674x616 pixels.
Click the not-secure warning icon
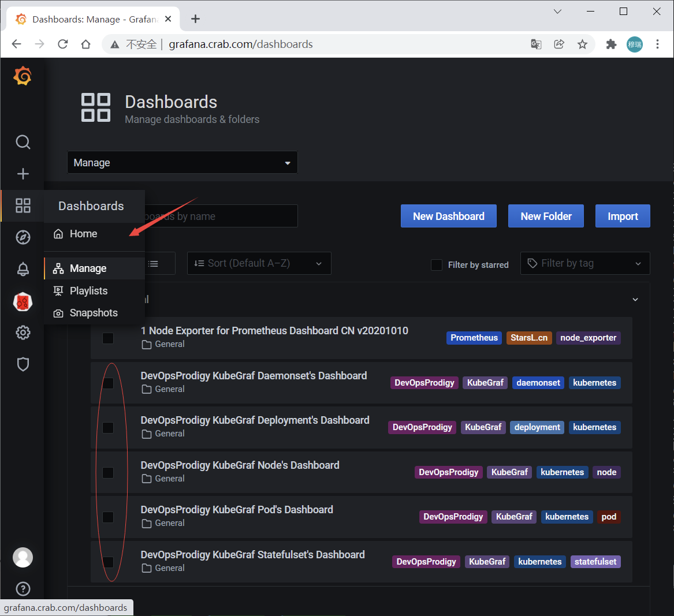(x=115, y=44)
